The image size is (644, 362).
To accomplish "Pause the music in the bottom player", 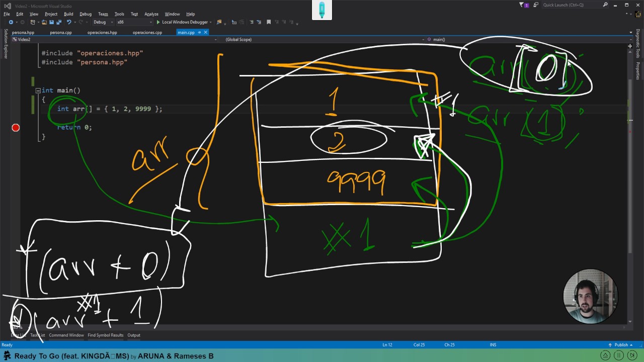I will pyautogui.click(x=619, y=355).
